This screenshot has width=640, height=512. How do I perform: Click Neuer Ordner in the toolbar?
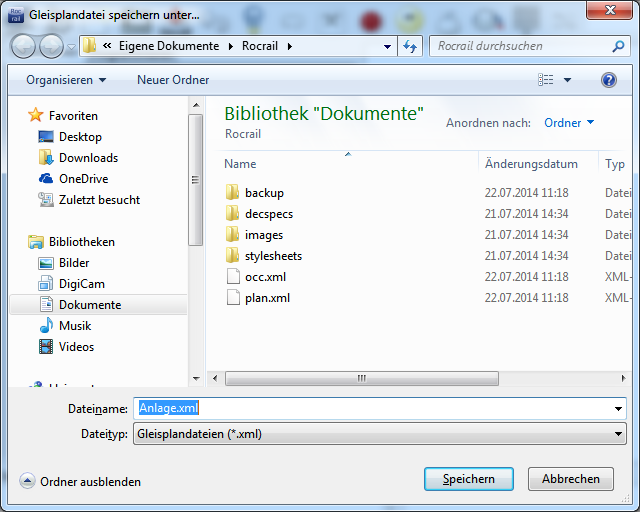[173, 80]
